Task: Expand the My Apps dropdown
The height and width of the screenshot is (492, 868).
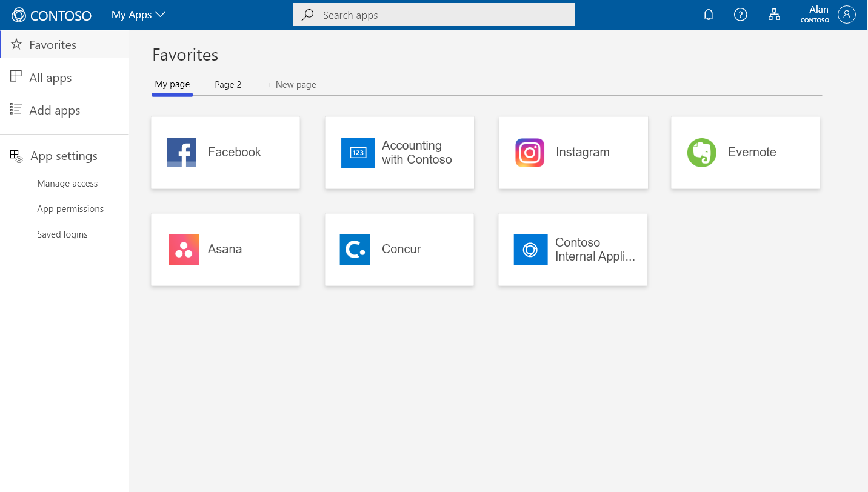Action: [138, 15]
